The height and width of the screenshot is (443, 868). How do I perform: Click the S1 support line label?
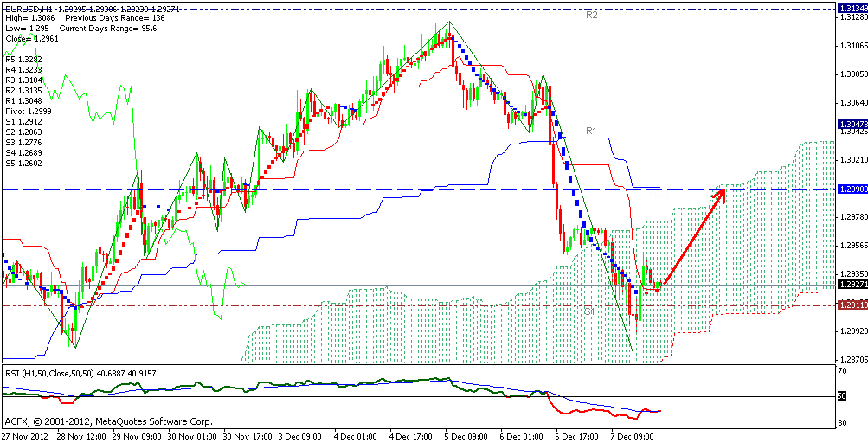click(x=588, y=310)
